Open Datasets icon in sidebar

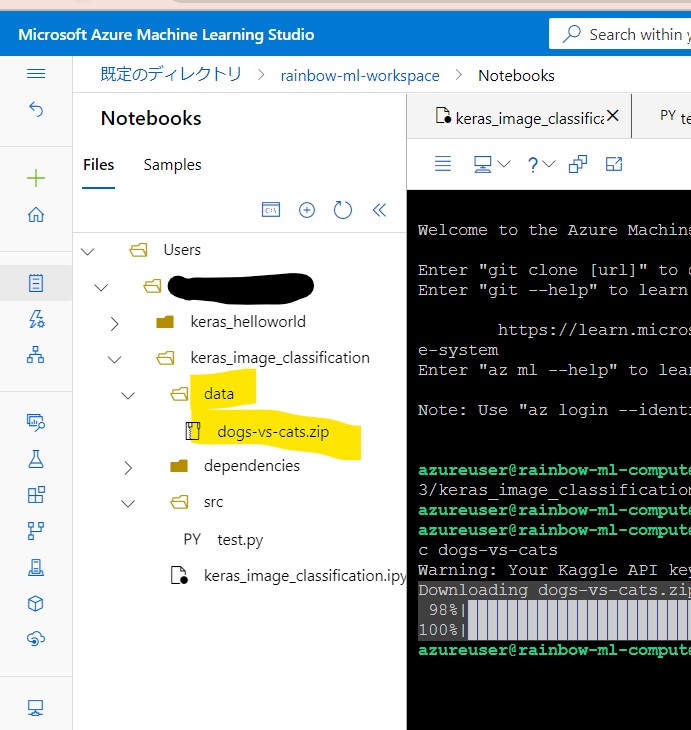tap(36, 422)
